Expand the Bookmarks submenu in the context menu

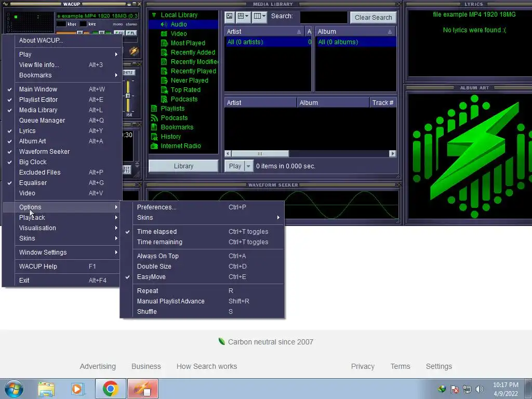point(62,75)
